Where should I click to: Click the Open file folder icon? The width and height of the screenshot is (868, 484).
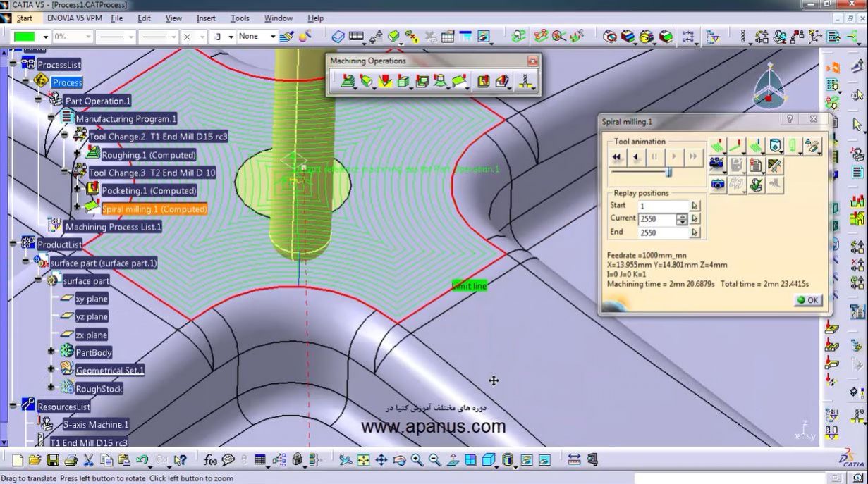(x=35, y=460)
